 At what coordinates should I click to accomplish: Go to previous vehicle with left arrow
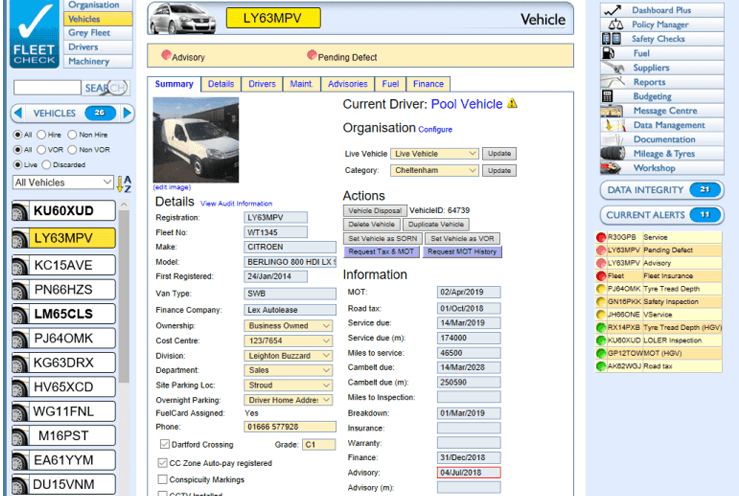coord(20,113)
